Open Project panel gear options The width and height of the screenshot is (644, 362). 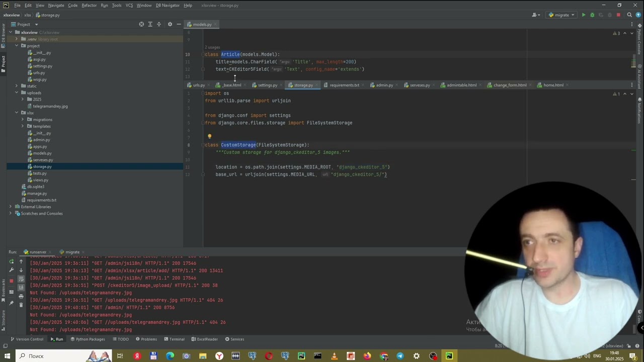coord(170,24)
